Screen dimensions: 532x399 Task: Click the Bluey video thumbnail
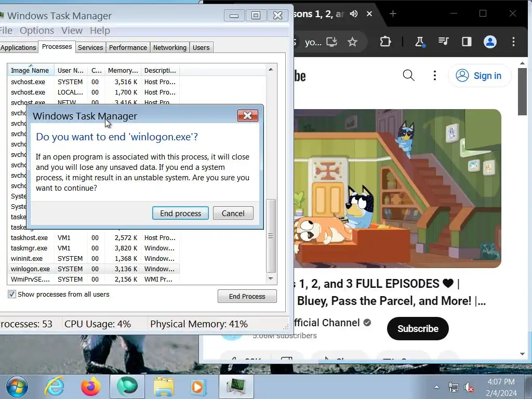point(397,188)
